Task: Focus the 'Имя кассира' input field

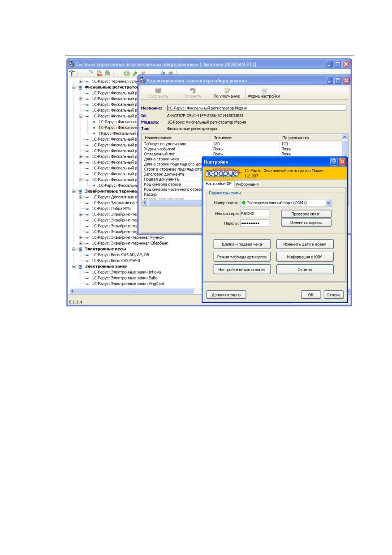Action: (254, 214)
